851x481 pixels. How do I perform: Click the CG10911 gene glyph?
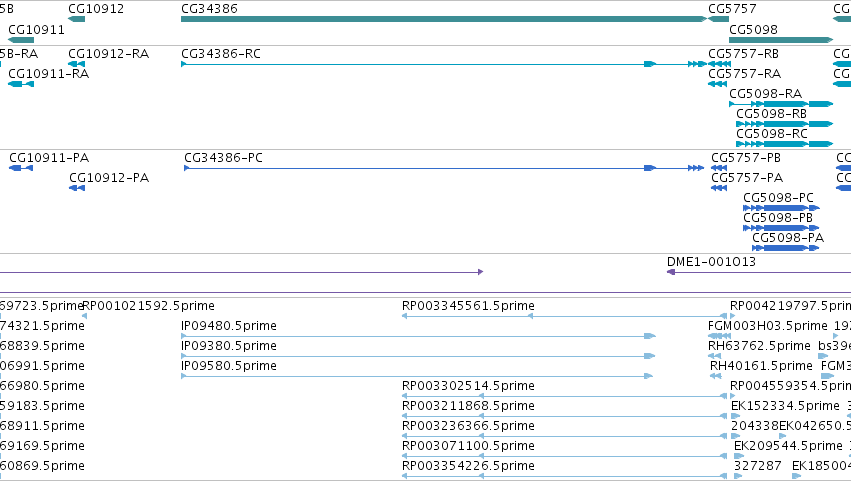pos(21,40)
